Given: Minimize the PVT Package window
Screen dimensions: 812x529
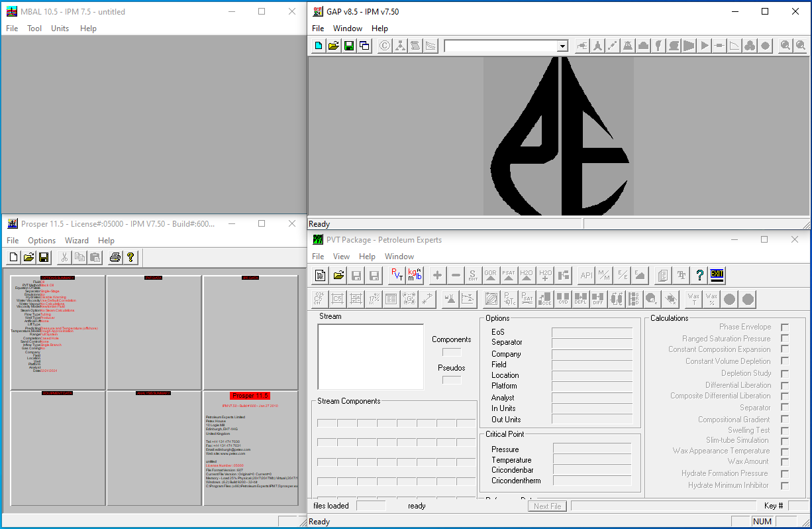Looking at the screenshot, I should pyautogui.click(x=733, y=239).
